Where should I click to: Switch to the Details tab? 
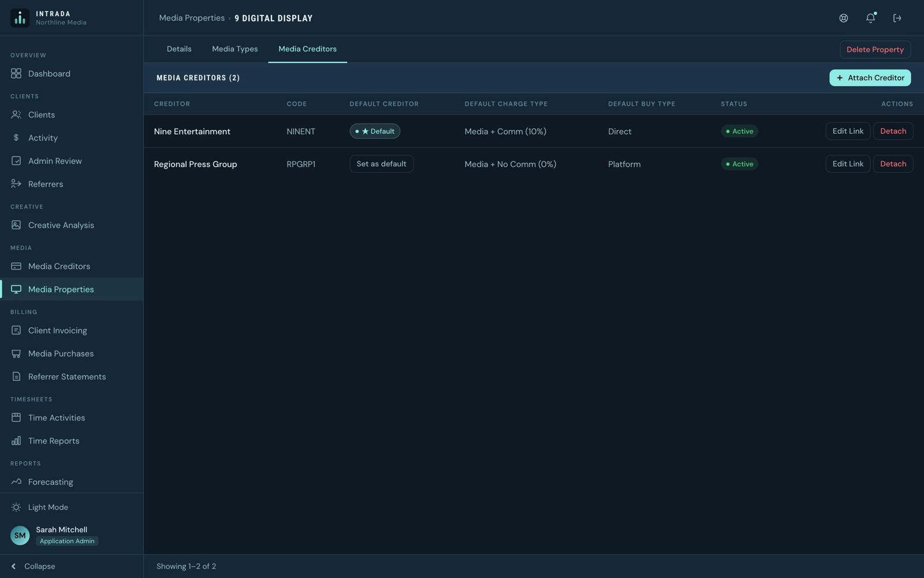pyautogui.click(x=179, y=49)
